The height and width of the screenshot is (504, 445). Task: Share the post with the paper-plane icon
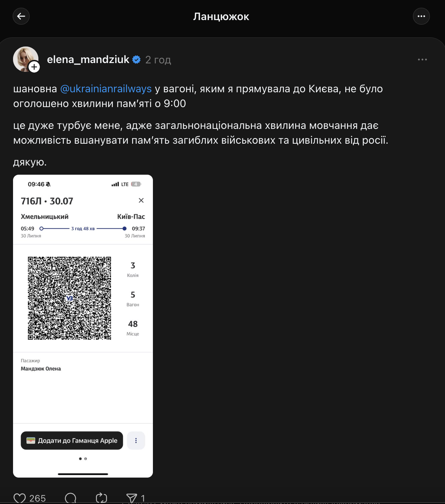(131, 498)
